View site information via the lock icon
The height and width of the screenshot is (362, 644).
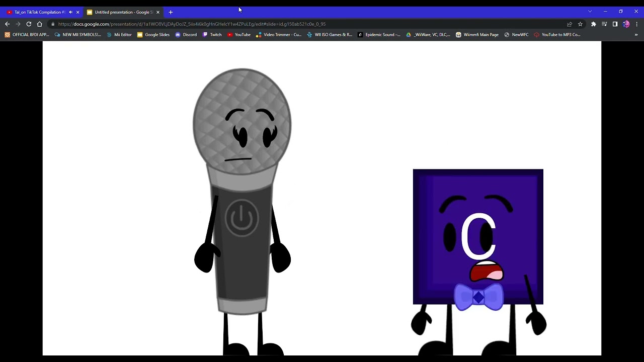tap(53, 24)
